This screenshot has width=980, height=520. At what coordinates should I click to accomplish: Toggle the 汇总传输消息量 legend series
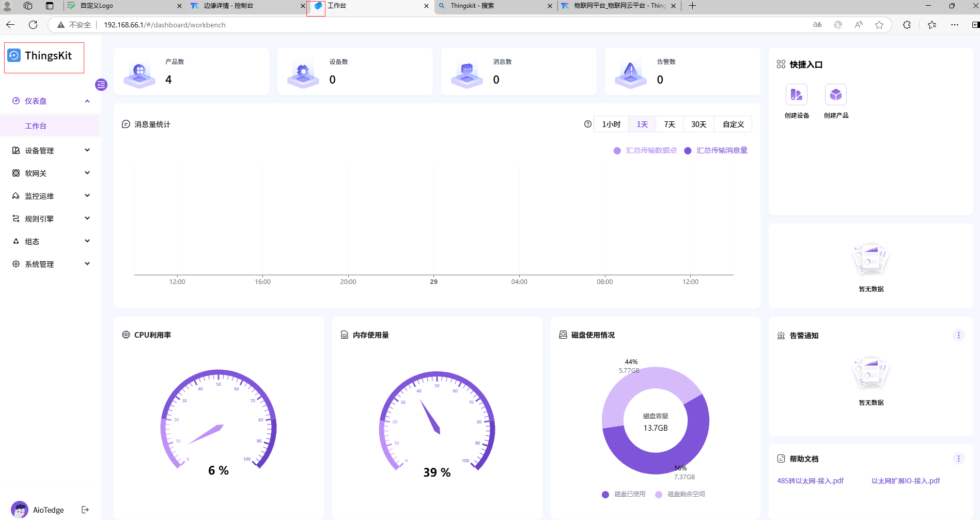tap(716, 151)
